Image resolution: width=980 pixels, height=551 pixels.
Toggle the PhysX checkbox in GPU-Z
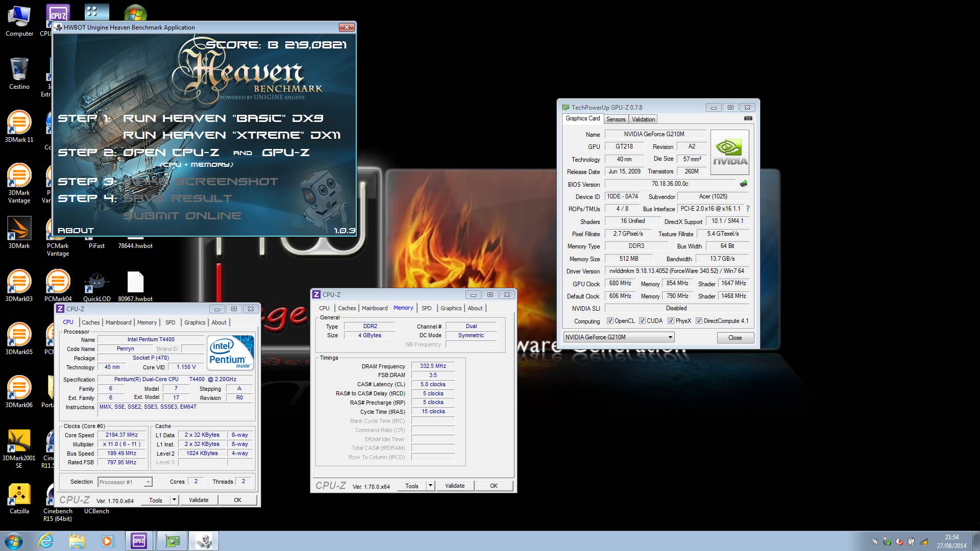pos(671,321)
